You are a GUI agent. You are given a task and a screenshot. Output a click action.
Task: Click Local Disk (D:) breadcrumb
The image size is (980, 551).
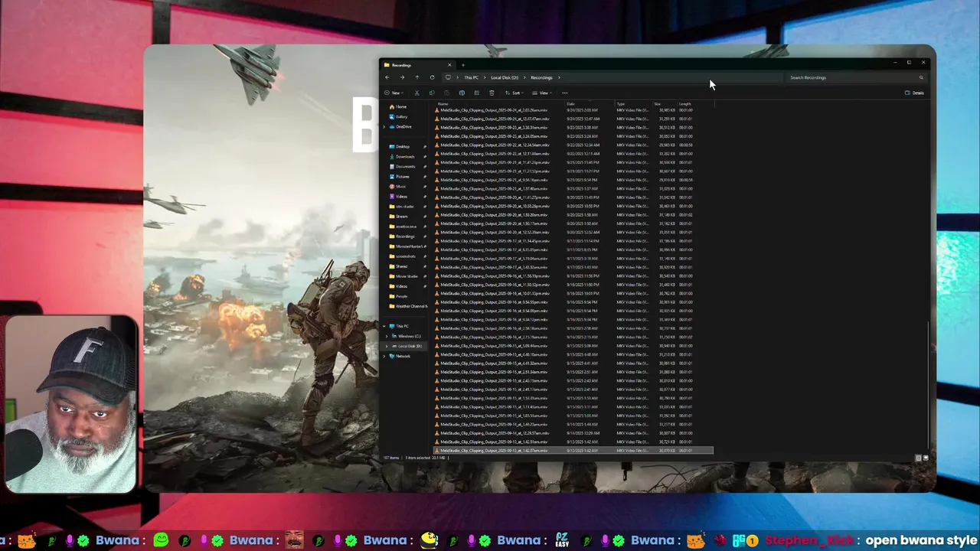tap(505, 77)
